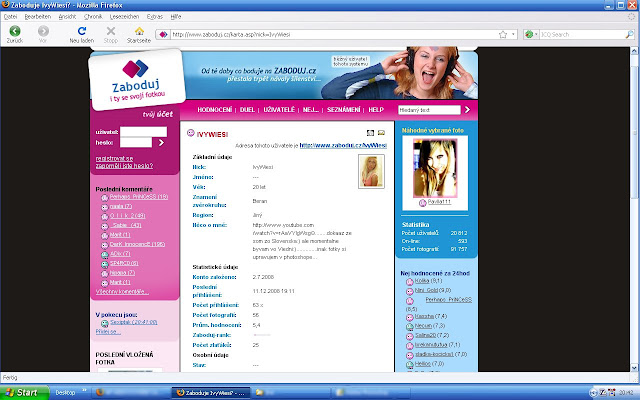This screenshot has width=640, height=400.
Task: Open NEJ... in site navigation
Action: click(x=311, y=110)
